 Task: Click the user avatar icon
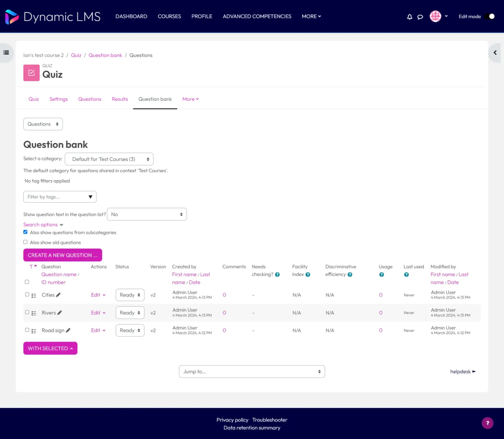(x=435, y=16)
